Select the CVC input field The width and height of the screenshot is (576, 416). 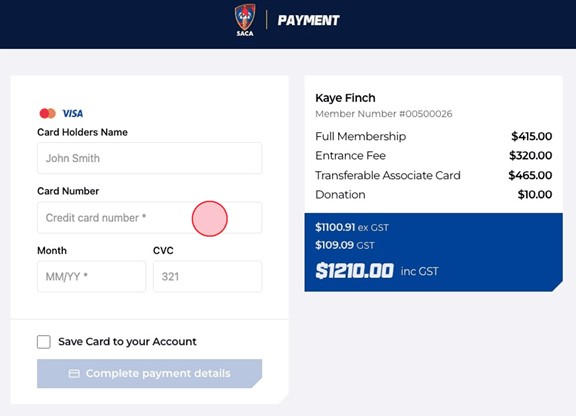[x=208, y=276]
